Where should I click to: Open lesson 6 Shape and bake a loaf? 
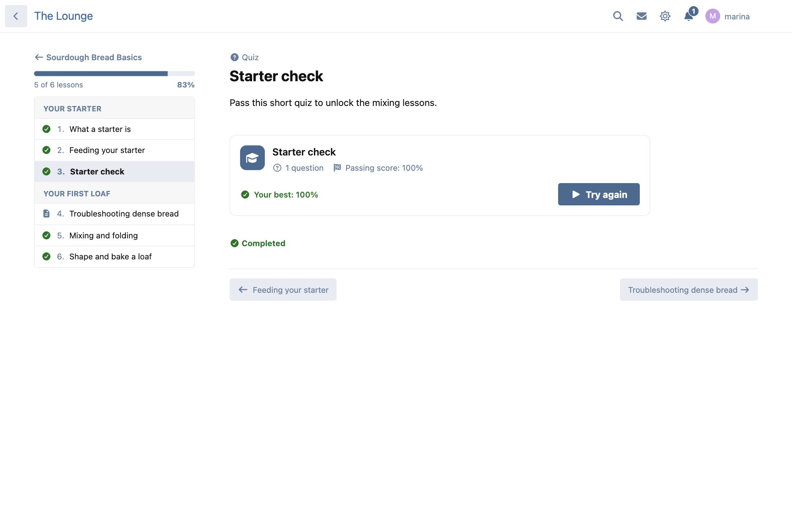tap(114, 257)
